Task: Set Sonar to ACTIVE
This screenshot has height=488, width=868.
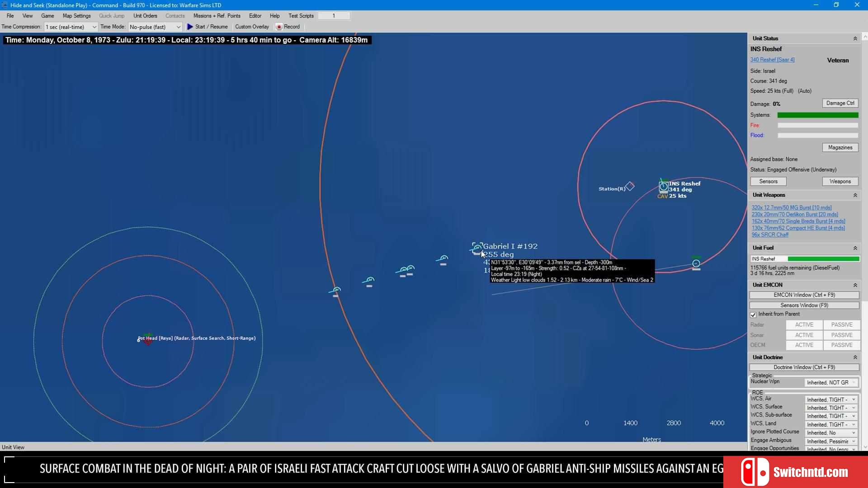Action: 804,335
